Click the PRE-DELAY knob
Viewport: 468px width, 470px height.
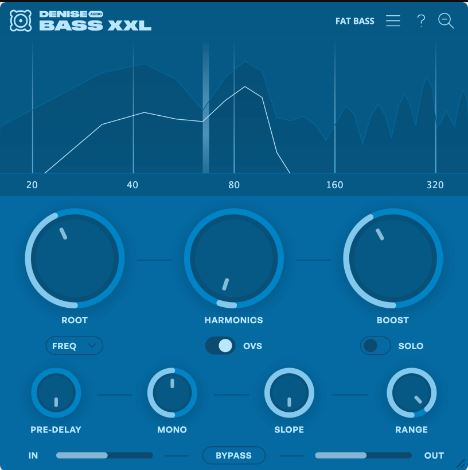click(56, 393)
